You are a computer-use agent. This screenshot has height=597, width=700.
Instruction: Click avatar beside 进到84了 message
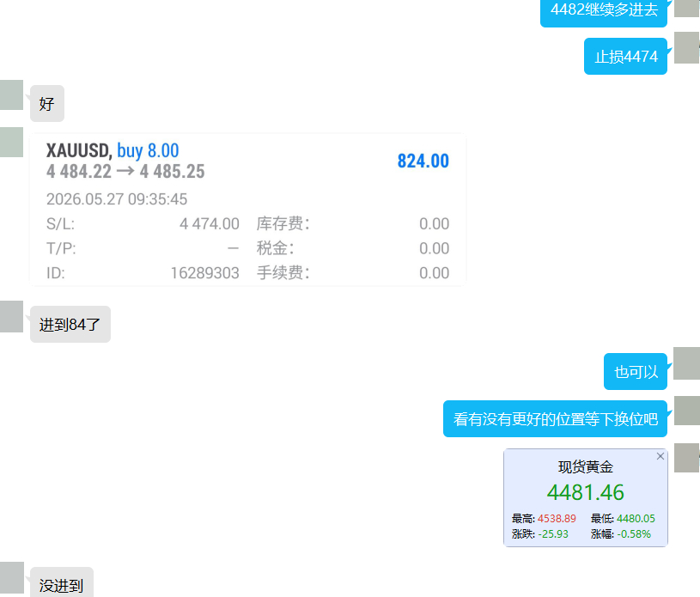12,316
